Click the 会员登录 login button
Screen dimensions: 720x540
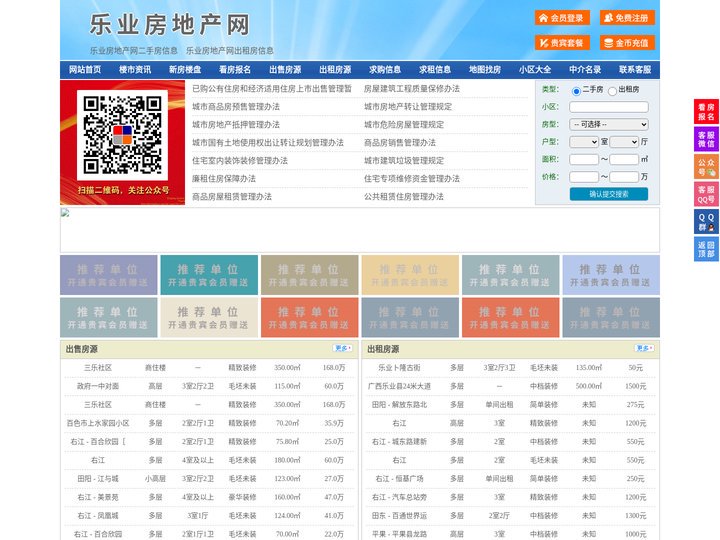562,18
